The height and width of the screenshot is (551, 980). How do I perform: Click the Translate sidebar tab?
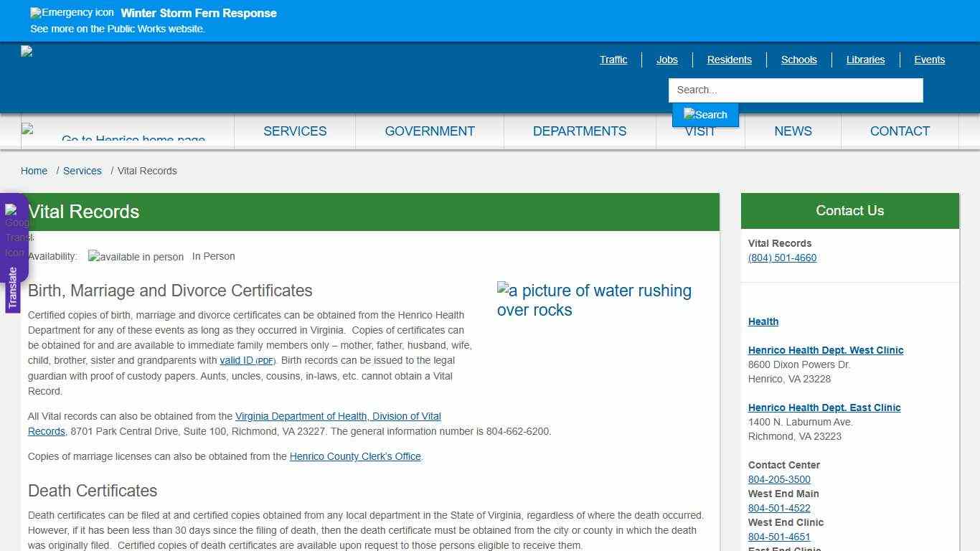[13, 286]
